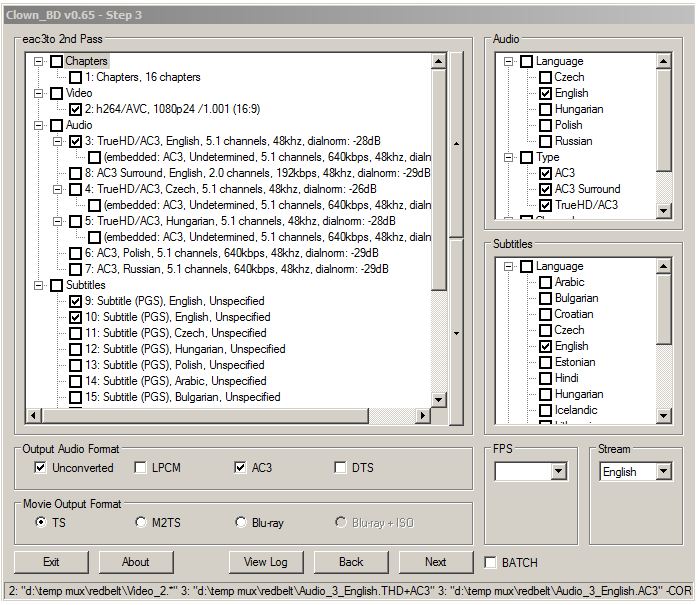Select M2TS movie output format
The width and height of the screenshot is (698, 605).
click(141, 522)
